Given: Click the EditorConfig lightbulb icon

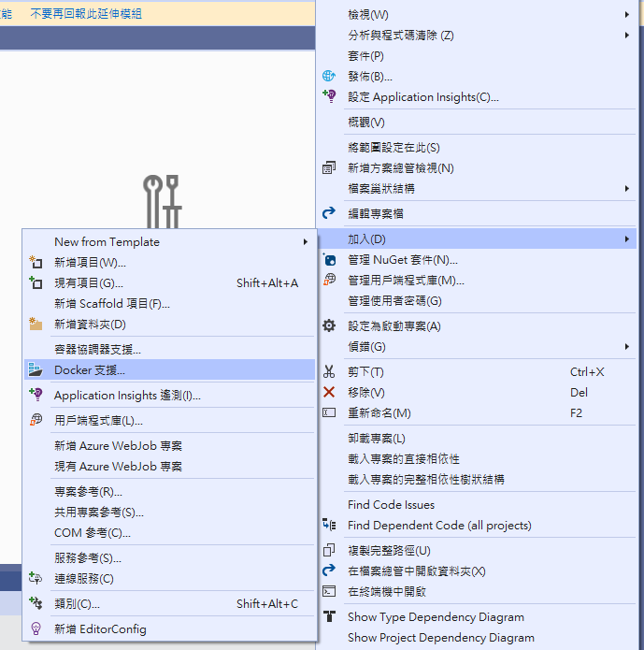Looking at the screenshot, I should pyautogui.click(x=36, y=628).
